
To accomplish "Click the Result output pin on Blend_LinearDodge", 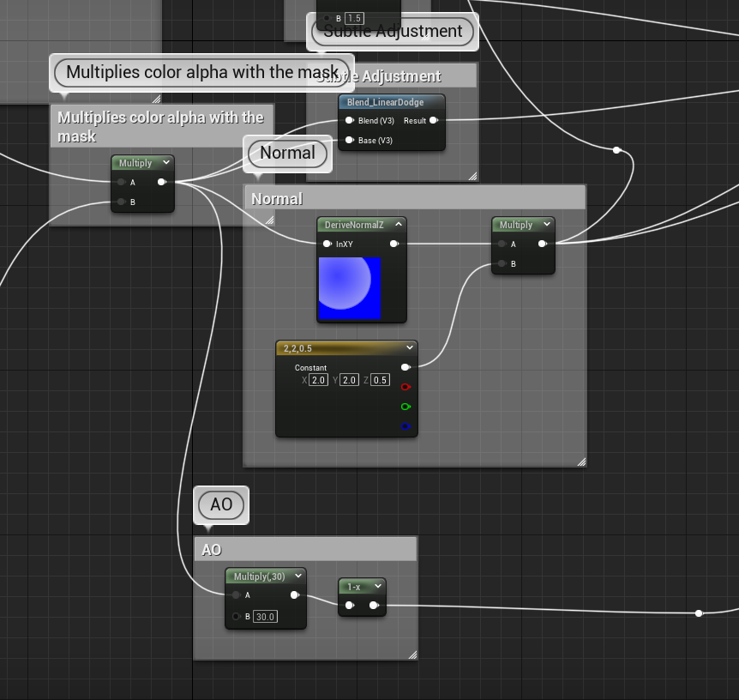I will (x=434, y=120).
